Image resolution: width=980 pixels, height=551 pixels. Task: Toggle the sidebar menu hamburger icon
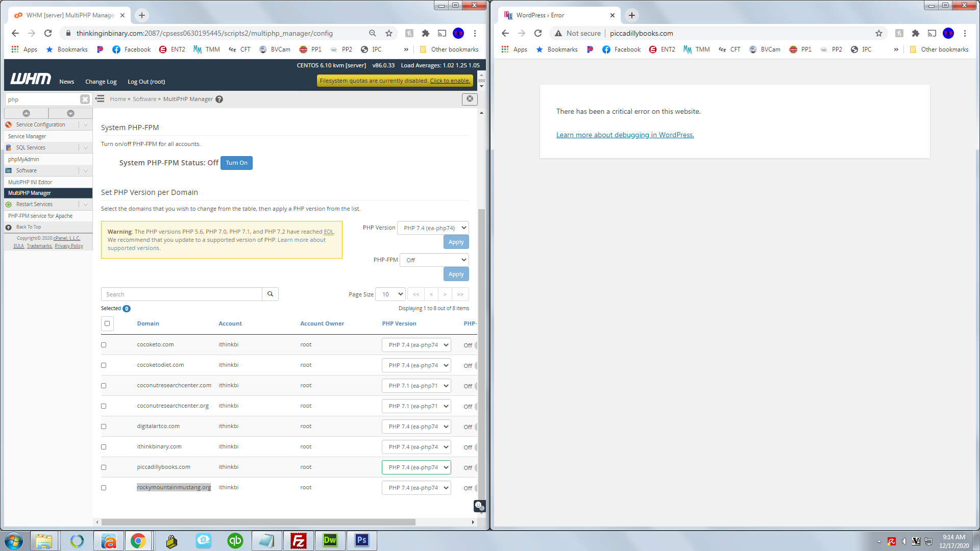click(100, 99)
